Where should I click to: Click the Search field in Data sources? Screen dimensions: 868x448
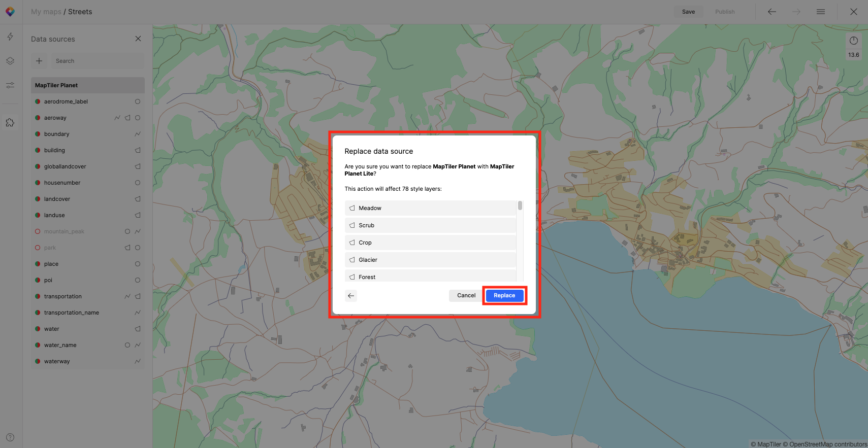click(x=97, y=61)
